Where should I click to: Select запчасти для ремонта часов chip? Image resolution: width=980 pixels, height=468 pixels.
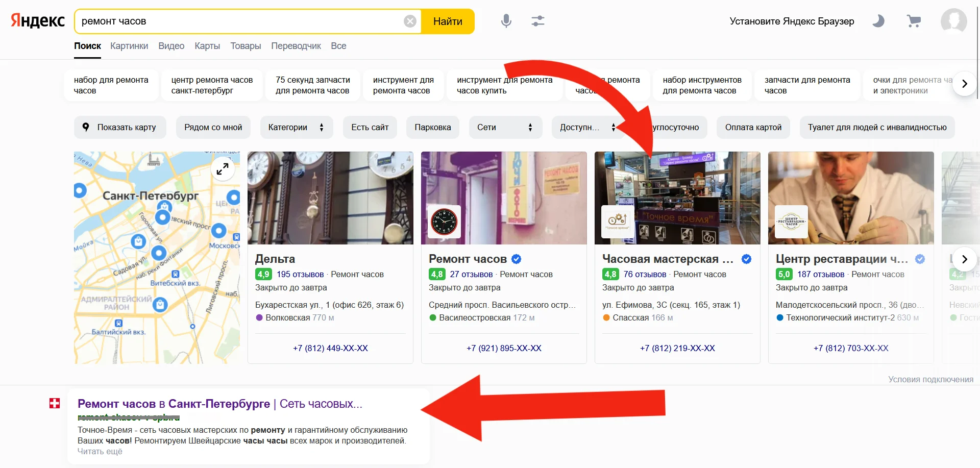pos(807,85)
